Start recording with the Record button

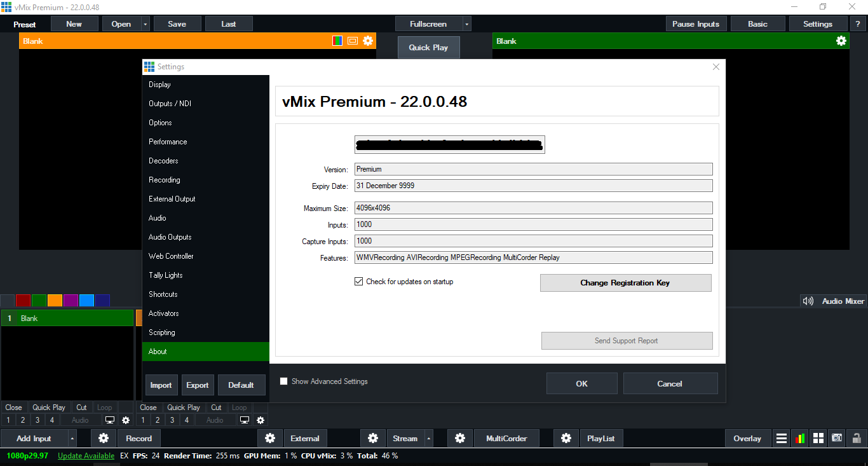[139, 438]
